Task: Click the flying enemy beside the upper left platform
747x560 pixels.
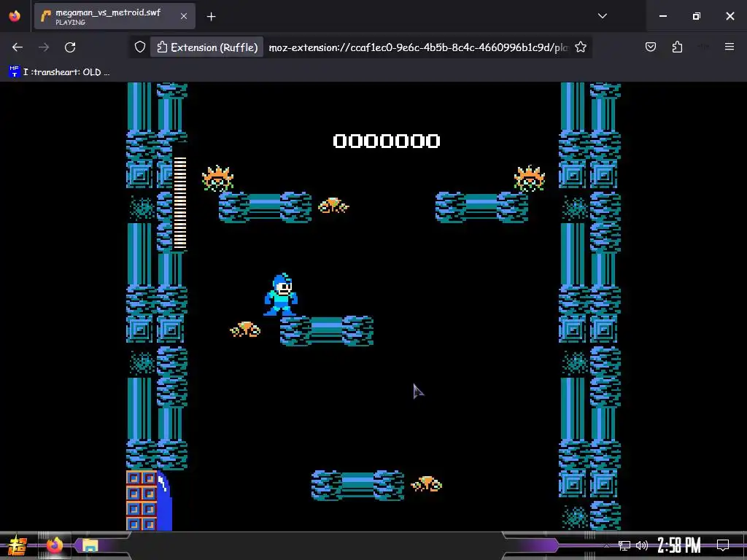Action: pos(333,205)
